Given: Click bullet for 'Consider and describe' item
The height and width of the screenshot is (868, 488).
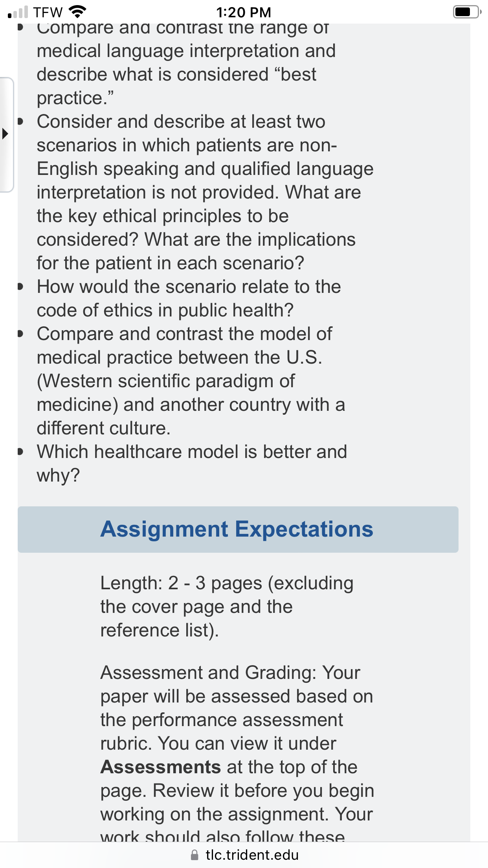Looking at the screenshot, I should click(x=20, y=122).
